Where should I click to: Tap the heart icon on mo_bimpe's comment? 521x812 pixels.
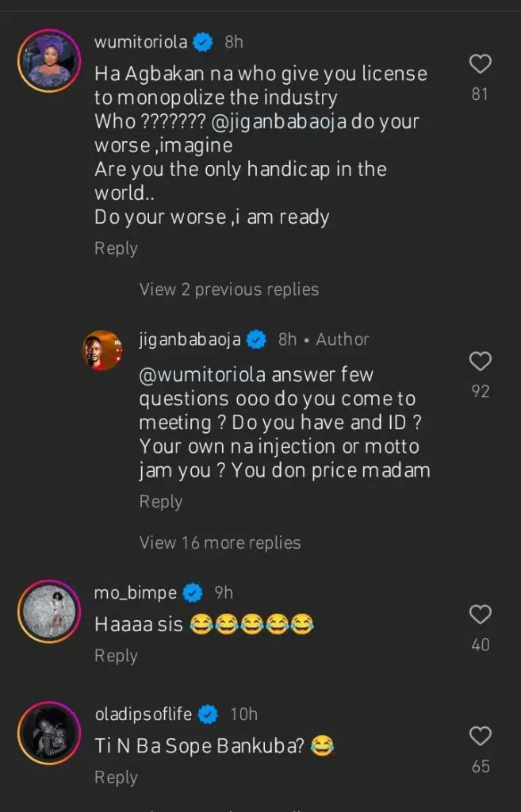[481, 615]
